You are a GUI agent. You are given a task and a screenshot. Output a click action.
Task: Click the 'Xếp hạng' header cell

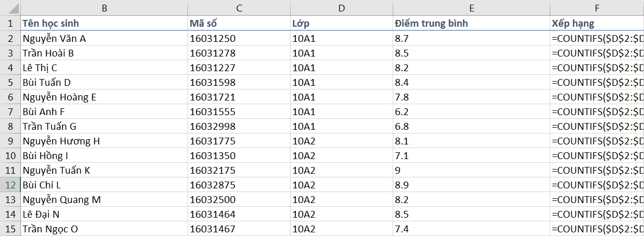597,24
